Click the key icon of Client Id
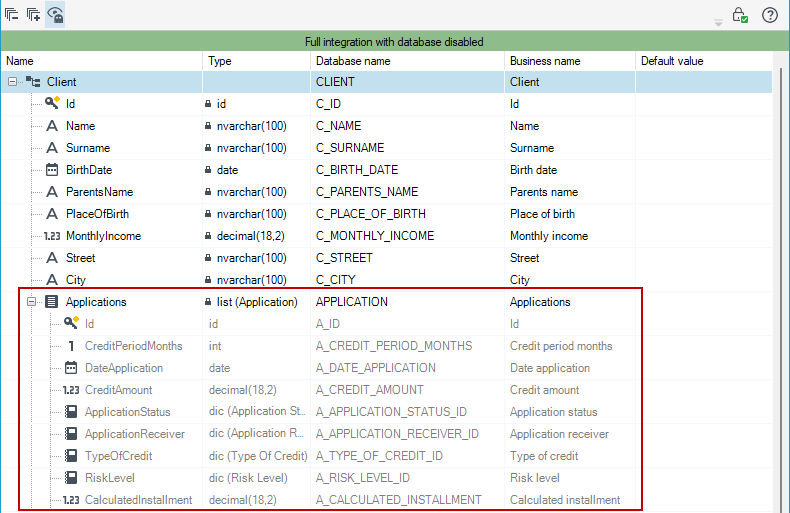 pos(52,103)
